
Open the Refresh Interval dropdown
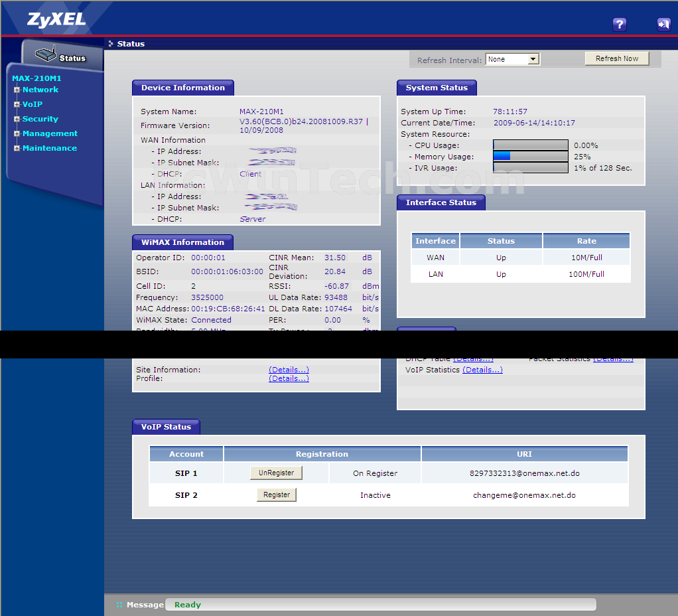[x=513, y=59]
